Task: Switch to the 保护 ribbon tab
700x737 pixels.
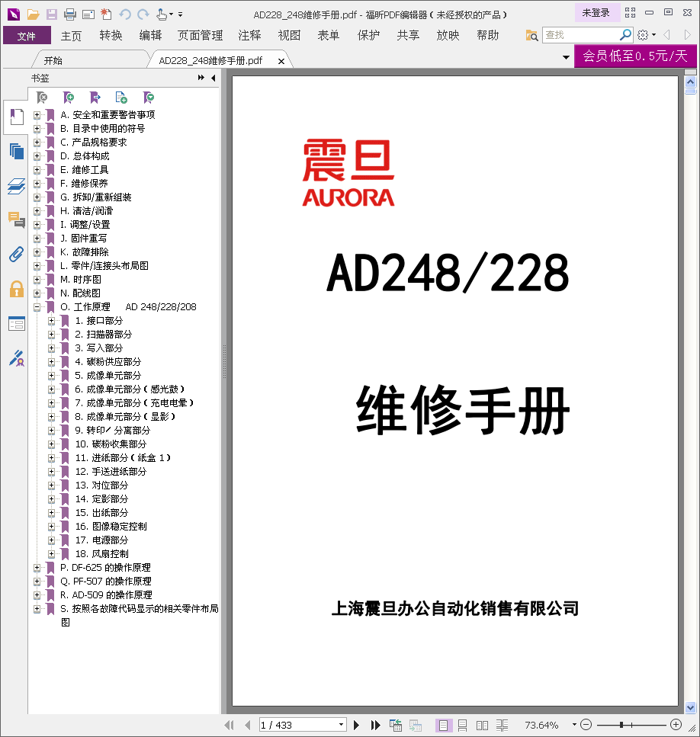Action: pyautogui.click(x=368, y=35)
